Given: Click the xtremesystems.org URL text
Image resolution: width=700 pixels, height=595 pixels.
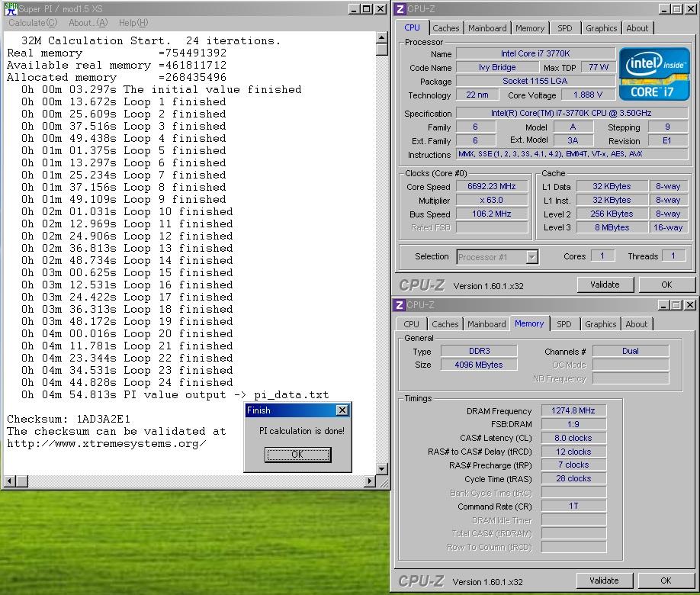Looking at the screenshot, I should tap(106, 443).
